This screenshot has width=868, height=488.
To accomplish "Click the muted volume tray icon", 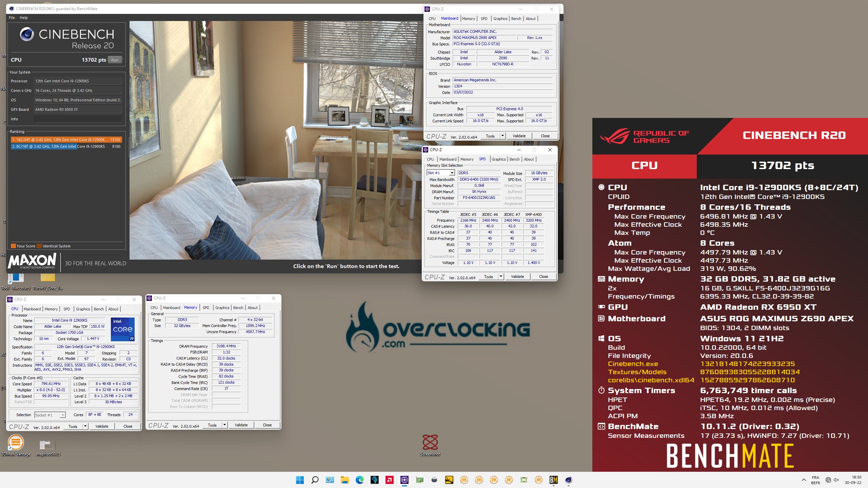I will tap(836, 480).
